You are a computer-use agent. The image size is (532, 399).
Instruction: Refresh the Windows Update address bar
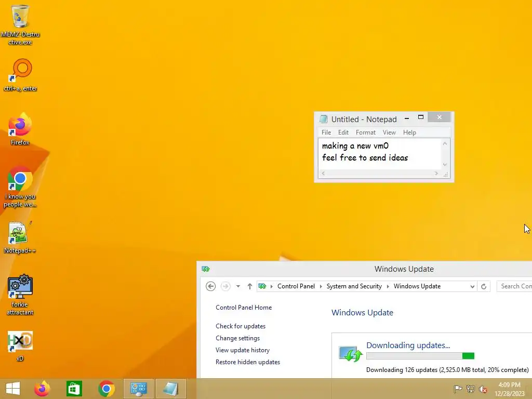tap(484, 286)
